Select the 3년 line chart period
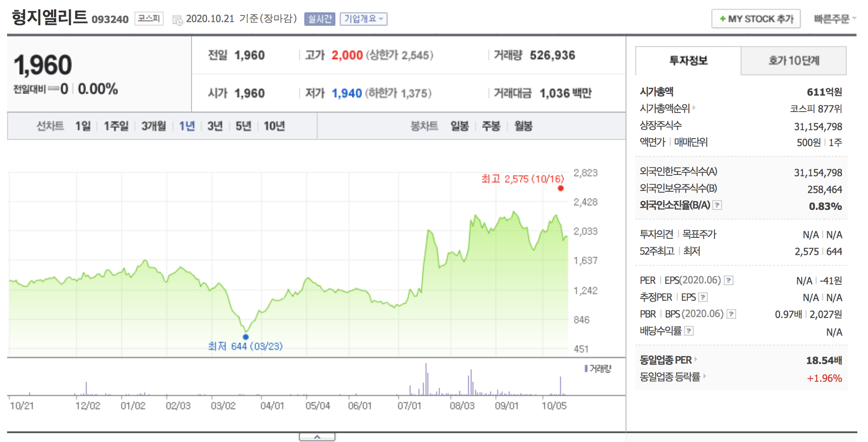The image size is (868, 442). [215, 126]
